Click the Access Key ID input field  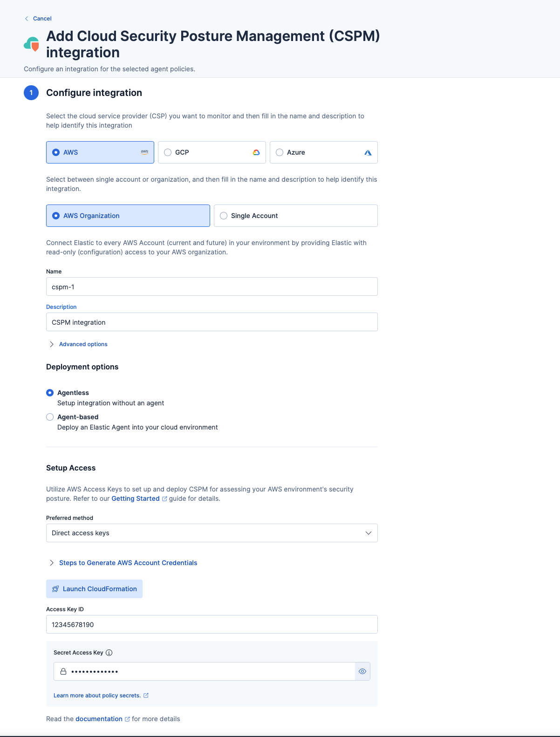(211, 624)
